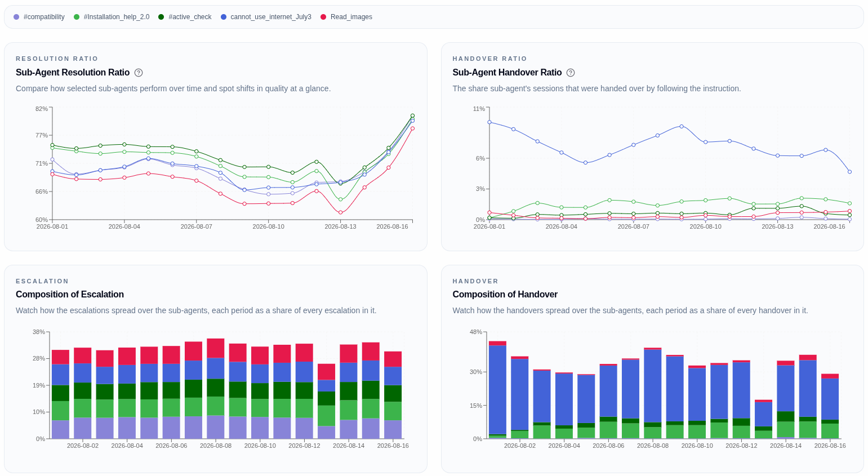Click the RESOLUTION RATIO section label
The image size is (868, 476).
point(57,59)
